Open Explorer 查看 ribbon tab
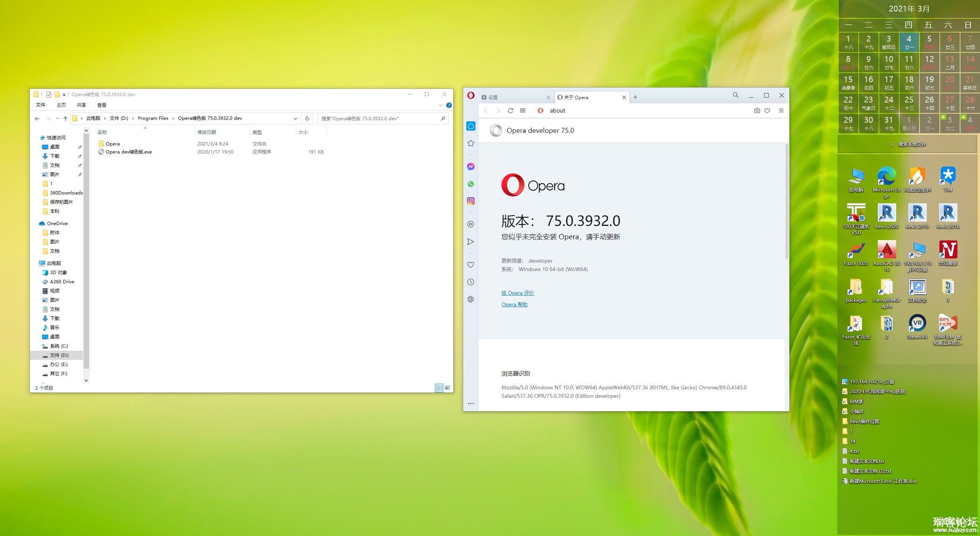 101,105
